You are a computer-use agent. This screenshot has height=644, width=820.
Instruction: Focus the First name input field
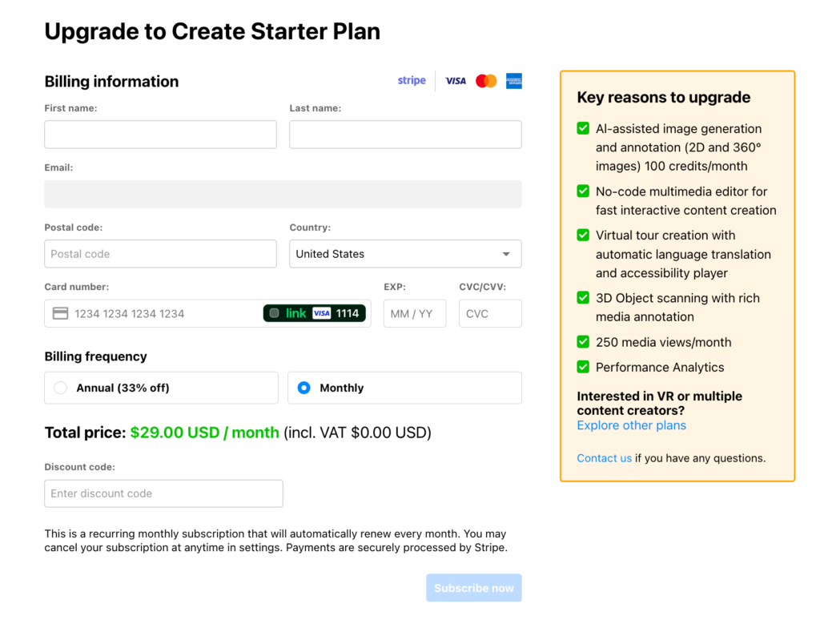click(160, 135)
